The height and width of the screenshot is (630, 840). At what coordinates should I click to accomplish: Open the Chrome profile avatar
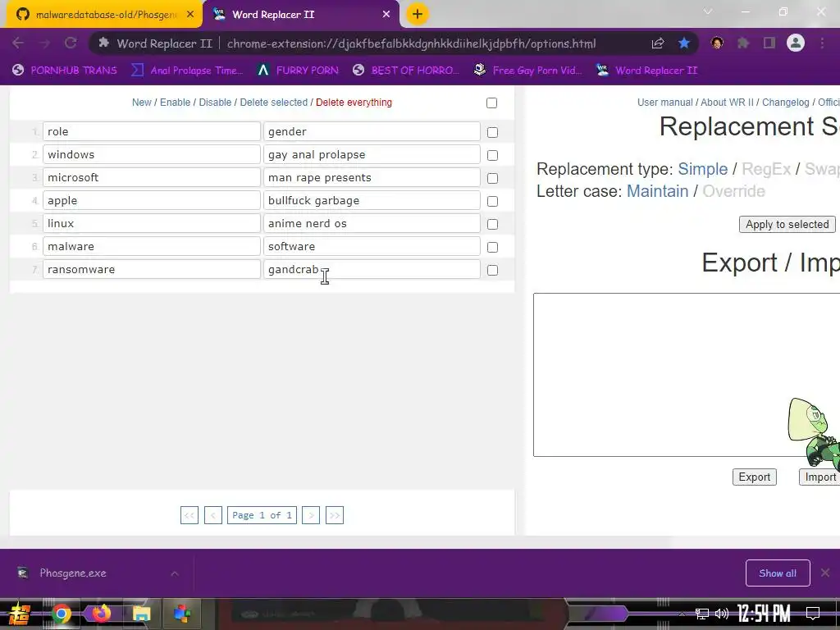[796, 43]
